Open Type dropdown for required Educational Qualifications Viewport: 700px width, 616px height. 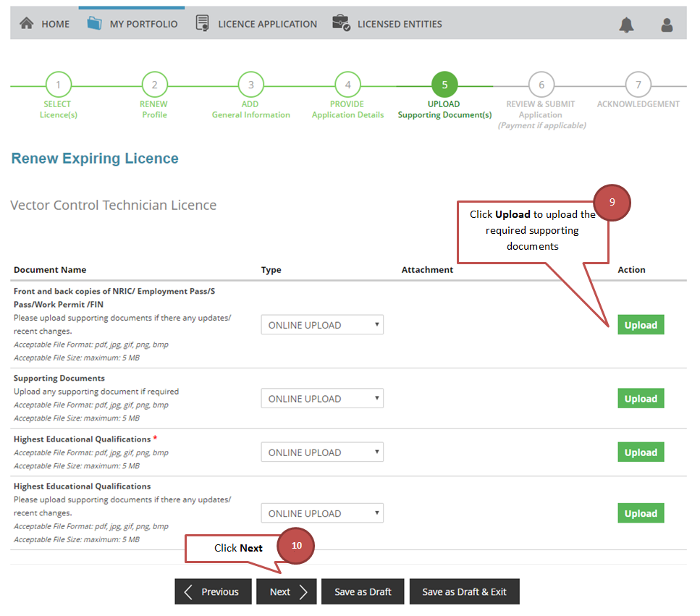(x=322, y=452)
